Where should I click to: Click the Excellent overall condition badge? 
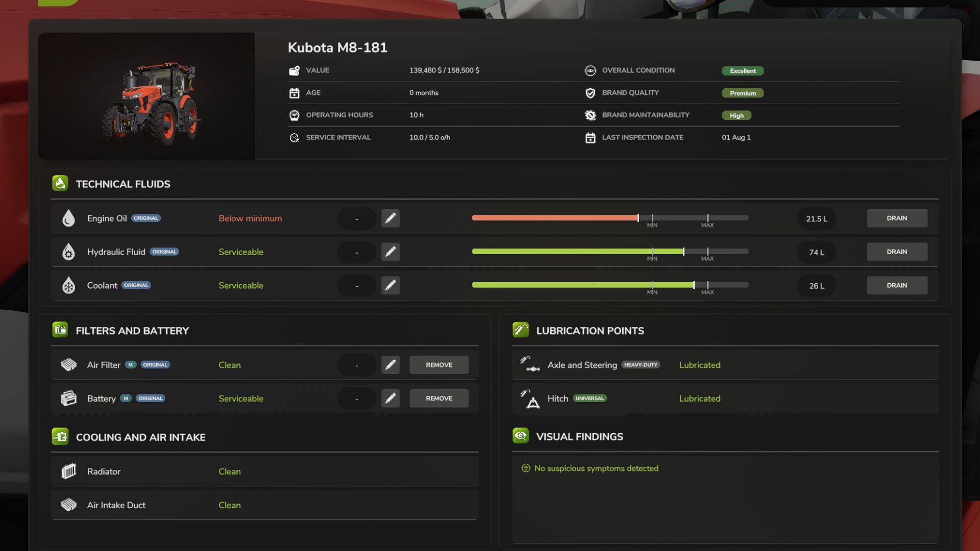[743, 71]
